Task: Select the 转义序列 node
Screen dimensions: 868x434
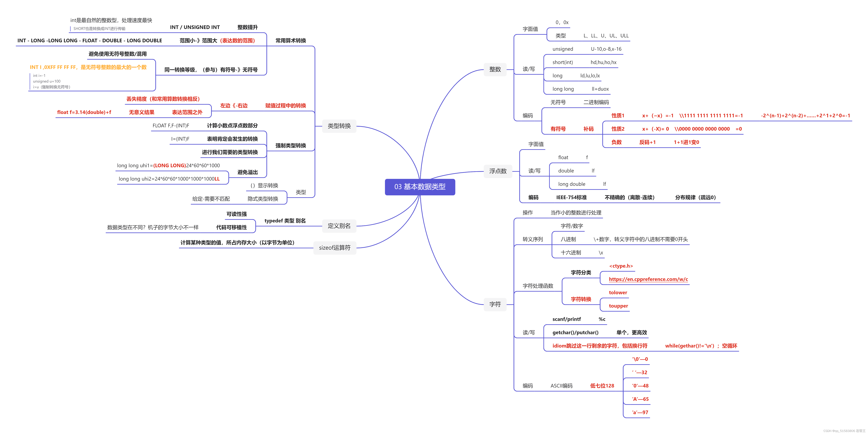Action: (x=532, y=239)
